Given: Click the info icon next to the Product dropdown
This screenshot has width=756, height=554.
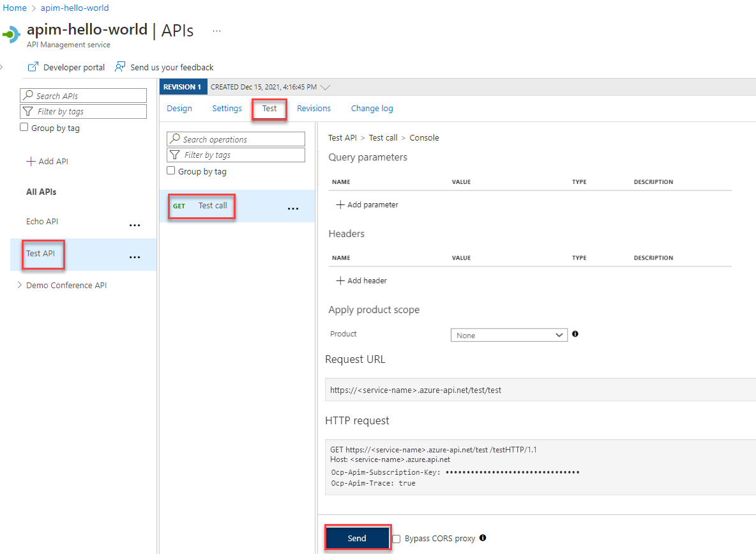Looking at the screenshot, I should [x=575, y=334].
